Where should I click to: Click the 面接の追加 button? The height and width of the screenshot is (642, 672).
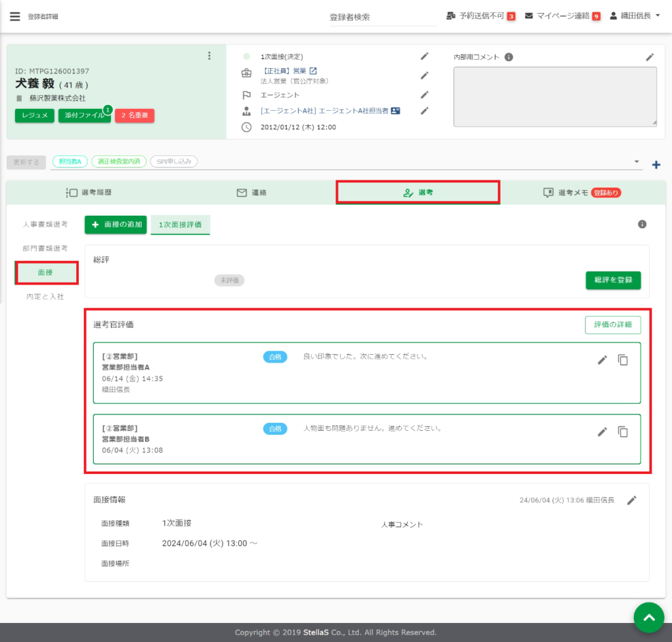(115, 224)
